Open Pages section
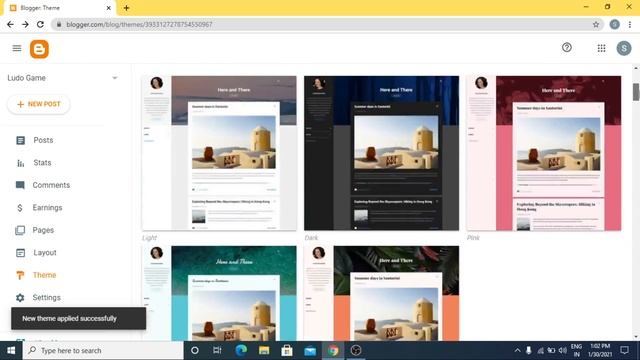Image resolution: width=640 pixels, height=360 pixels. (x=43, y=230)
